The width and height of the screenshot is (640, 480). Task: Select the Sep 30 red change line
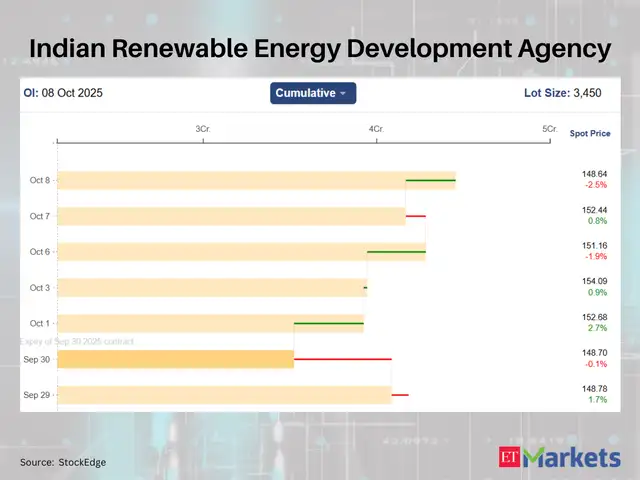[342, 359]
